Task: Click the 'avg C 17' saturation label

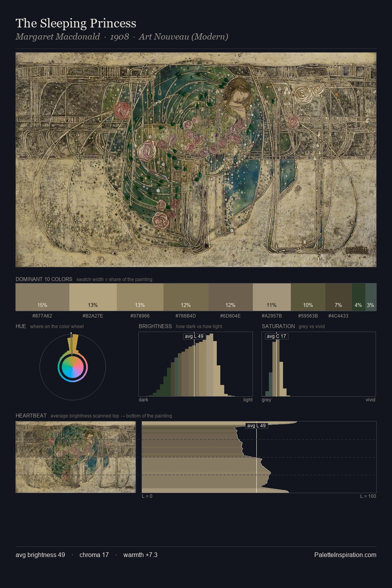Action: point(276,336)
